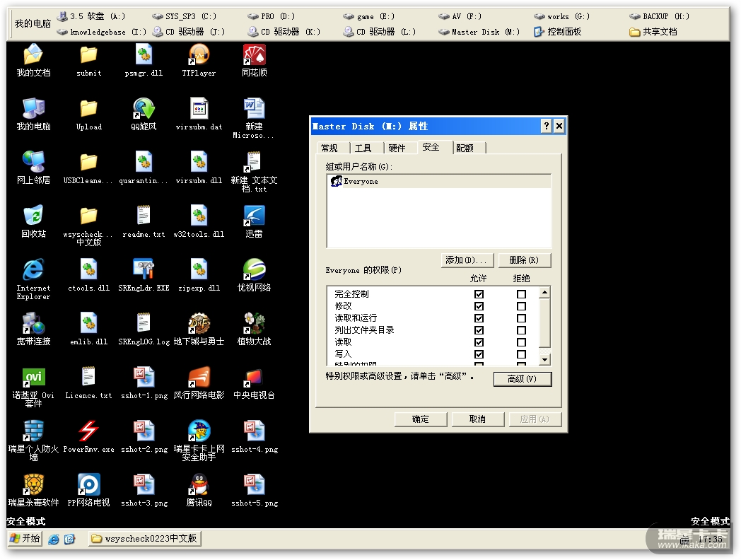741x560 pixels.
Task: Open the 开始 Start menu
Action: 25,539
